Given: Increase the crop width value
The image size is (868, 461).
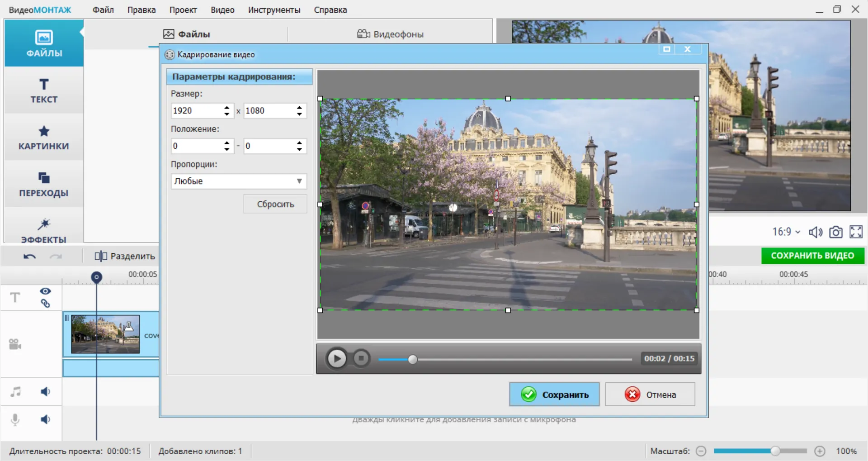Looking at the screenshot, I should 226,108.
